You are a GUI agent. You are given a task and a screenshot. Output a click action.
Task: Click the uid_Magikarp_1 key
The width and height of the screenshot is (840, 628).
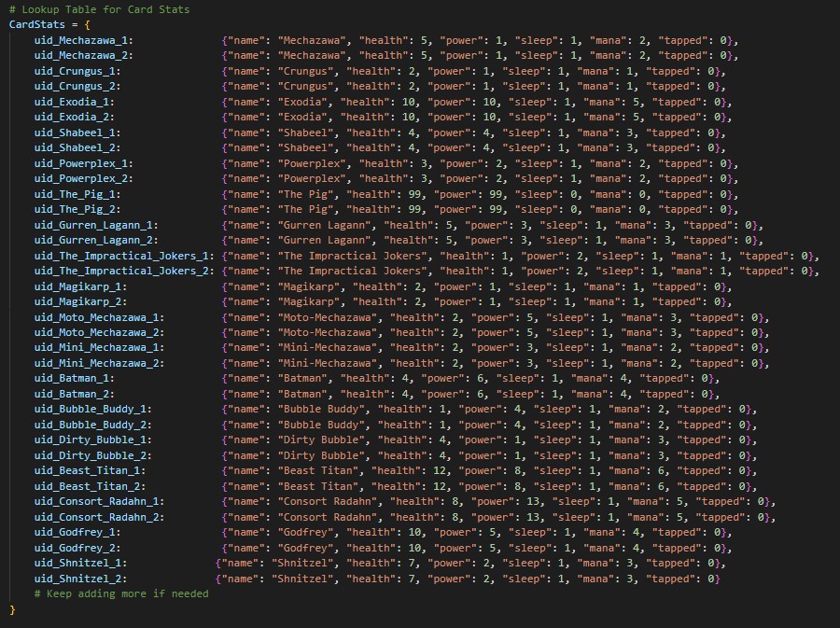click(80, 286)
